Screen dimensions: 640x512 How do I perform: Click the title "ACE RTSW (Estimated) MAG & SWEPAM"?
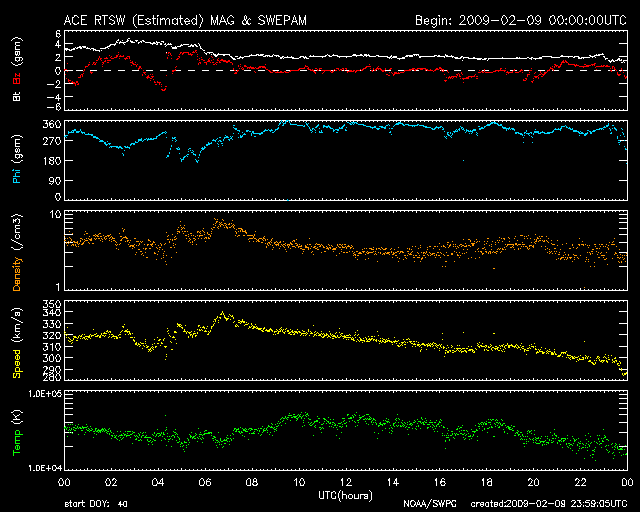(185, 20)
